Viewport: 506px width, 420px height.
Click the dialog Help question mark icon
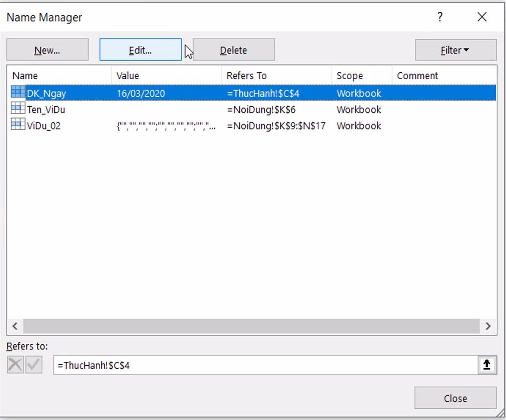click(439, 17)
